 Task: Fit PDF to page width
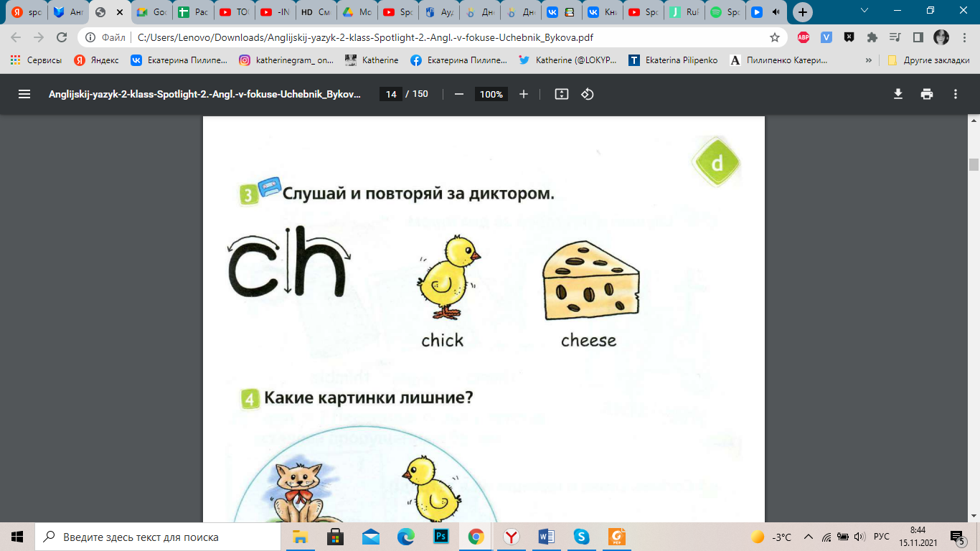[x=562, y=94]
